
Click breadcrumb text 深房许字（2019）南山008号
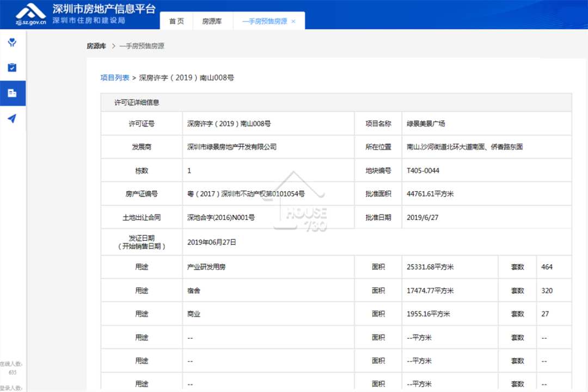pyautogui.click(x=186, y=78)
